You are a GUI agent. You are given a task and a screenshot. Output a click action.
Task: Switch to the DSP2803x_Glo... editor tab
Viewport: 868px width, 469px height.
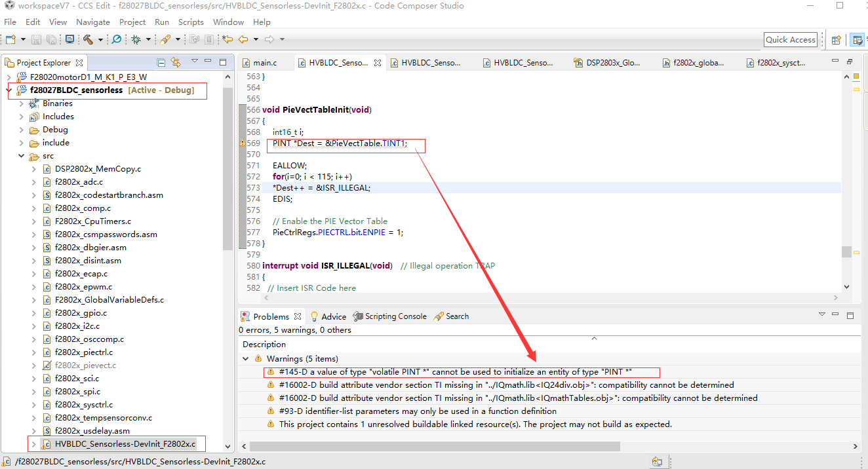pos(607,63)
